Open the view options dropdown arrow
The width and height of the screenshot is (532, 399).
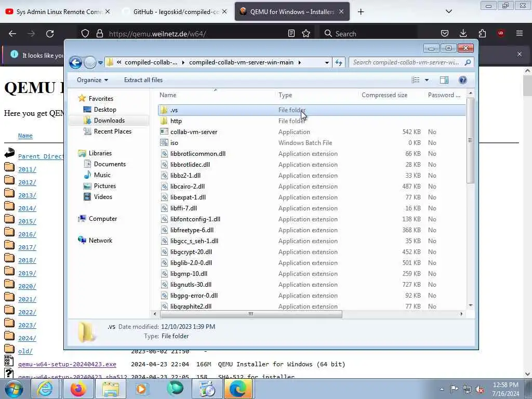pos(427,80)
